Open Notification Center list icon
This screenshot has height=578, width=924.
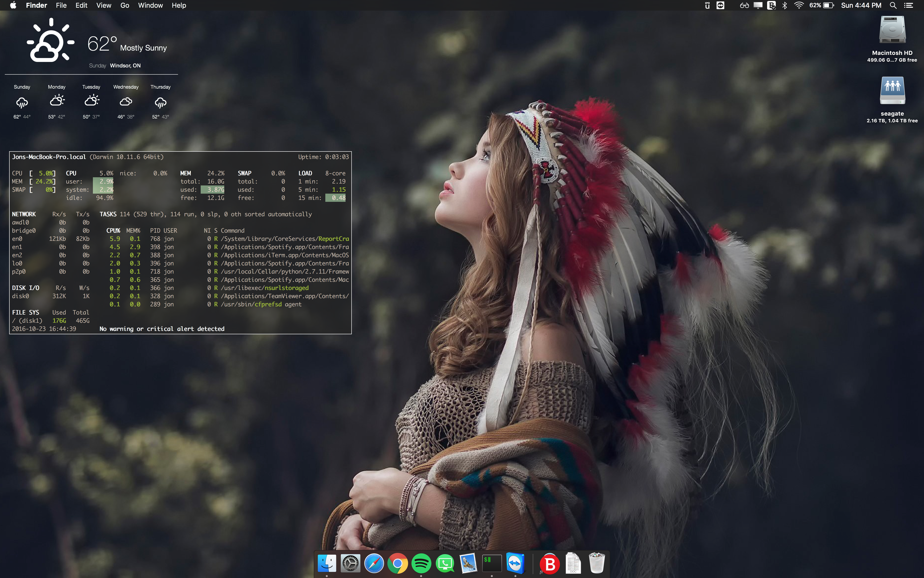[x=908, y=5]
